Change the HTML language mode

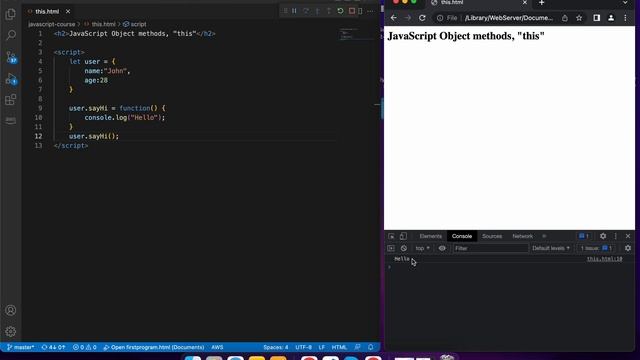pos(339,347)
